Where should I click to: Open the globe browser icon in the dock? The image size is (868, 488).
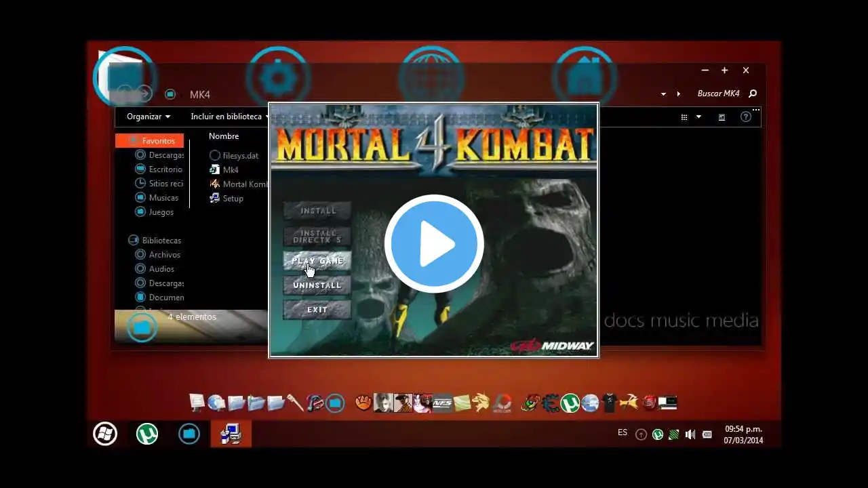point(216,403)
